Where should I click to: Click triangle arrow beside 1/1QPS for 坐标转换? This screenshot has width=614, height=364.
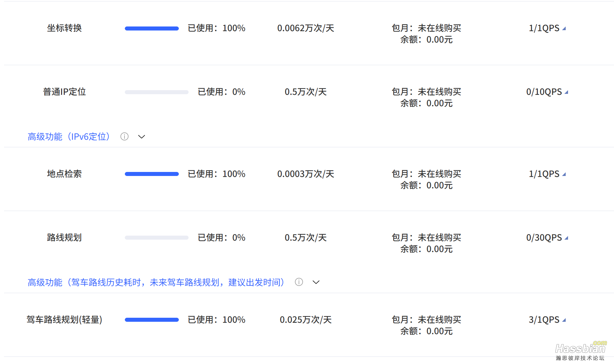(x=564, y=28)
